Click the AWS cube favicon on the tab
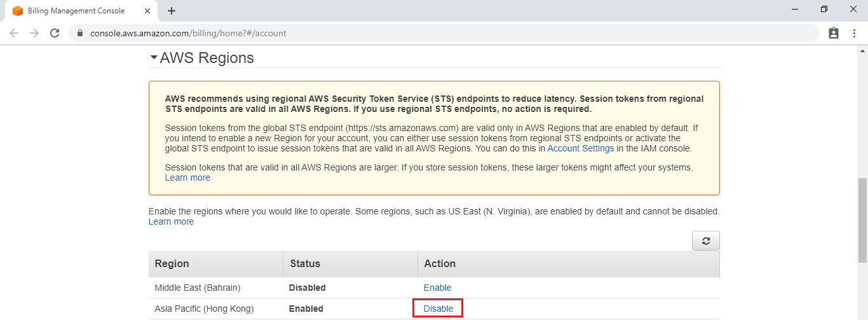868x320 pixels. tap(18, 11)
